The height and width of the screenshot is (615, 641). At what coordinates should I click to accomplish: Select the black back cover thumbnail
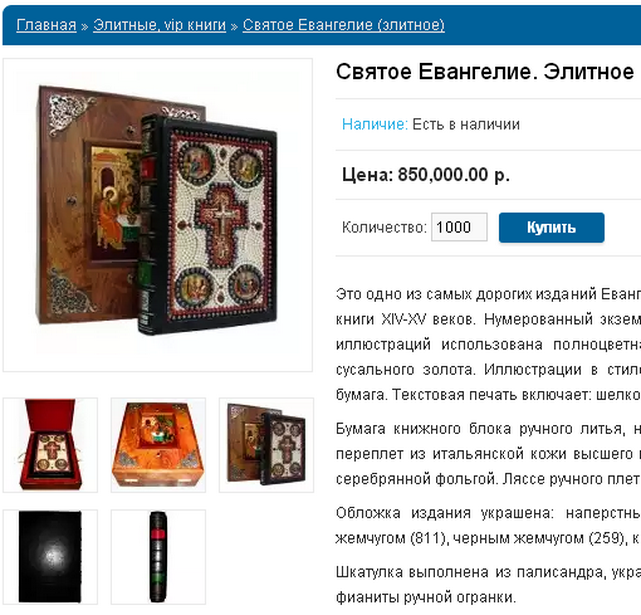click(x=50, y=557)
